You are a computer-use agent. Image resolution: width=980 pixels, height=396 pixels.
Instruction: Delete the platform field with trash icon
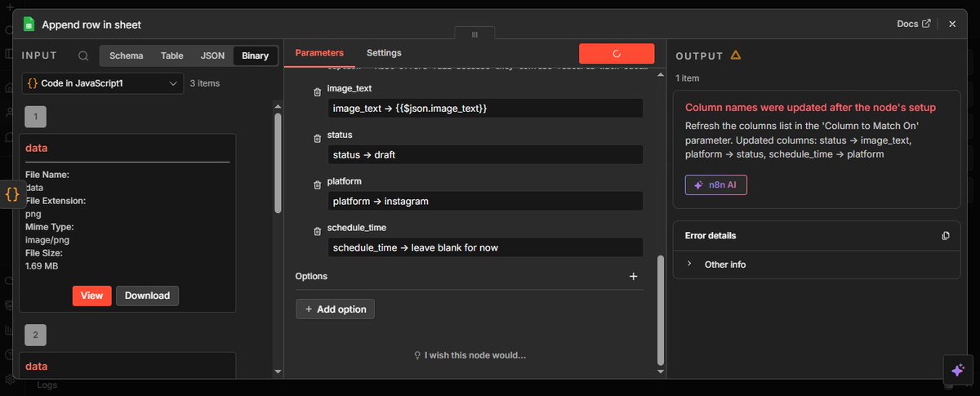pyautogui.click(x=318, y=186)
